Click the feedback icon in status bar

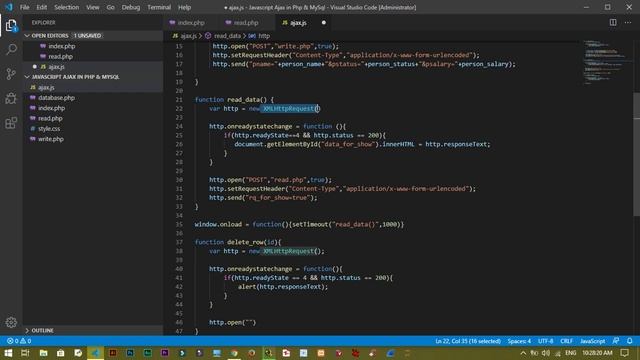coord(616,341)
